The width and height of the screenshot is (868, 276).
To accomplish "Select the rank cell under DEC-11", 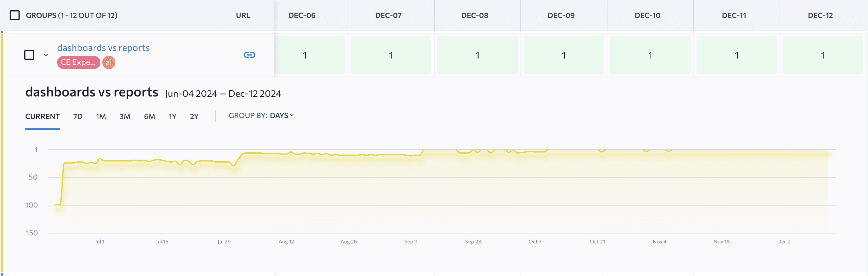I will pyautogui.click(x=737, y=55).
